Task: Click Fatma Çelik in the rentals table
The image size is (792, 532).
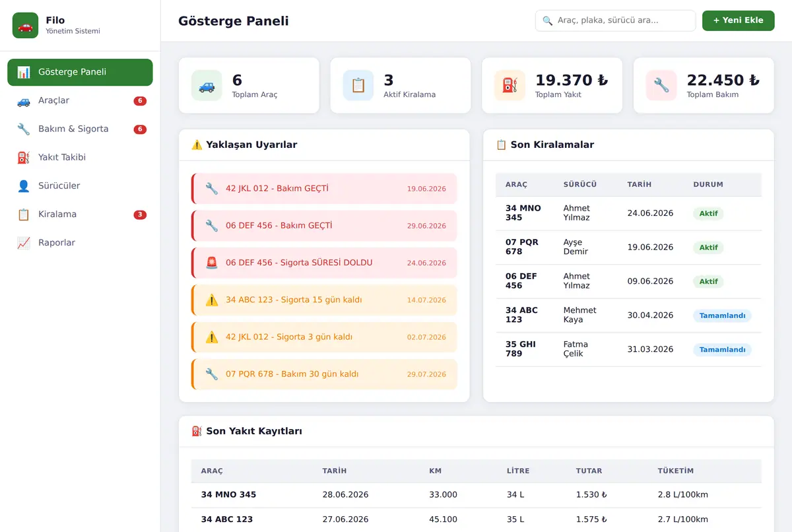Action: (x=576, y=349)
